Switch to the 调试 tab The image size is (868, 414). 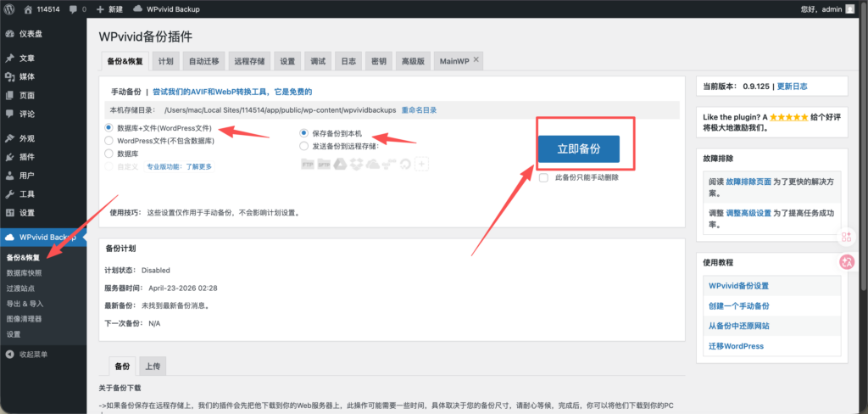(318, 62)
